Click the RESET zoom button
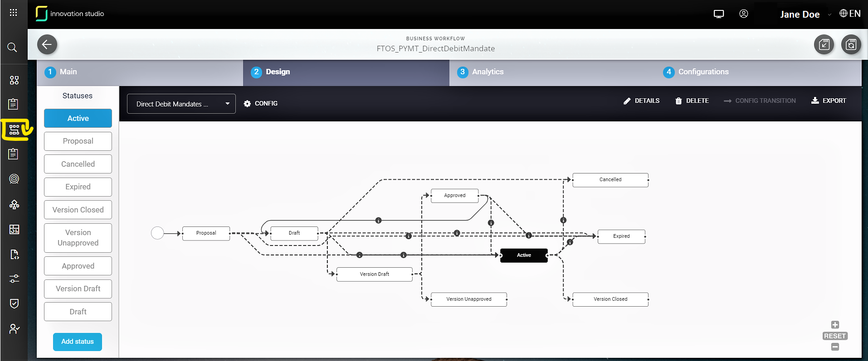 (x=835, y=336)
